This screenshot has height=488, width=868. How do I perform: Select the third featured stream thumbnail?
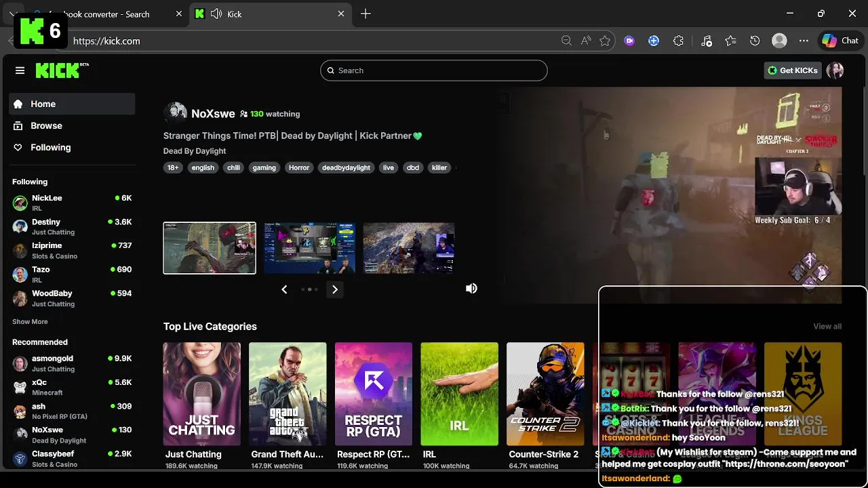coord(409,248)
